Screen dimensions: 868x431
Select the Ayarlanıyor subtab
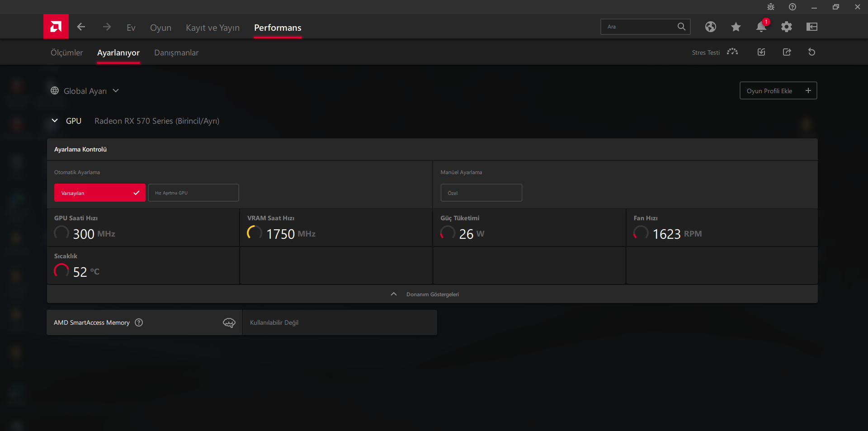(118, 52)
